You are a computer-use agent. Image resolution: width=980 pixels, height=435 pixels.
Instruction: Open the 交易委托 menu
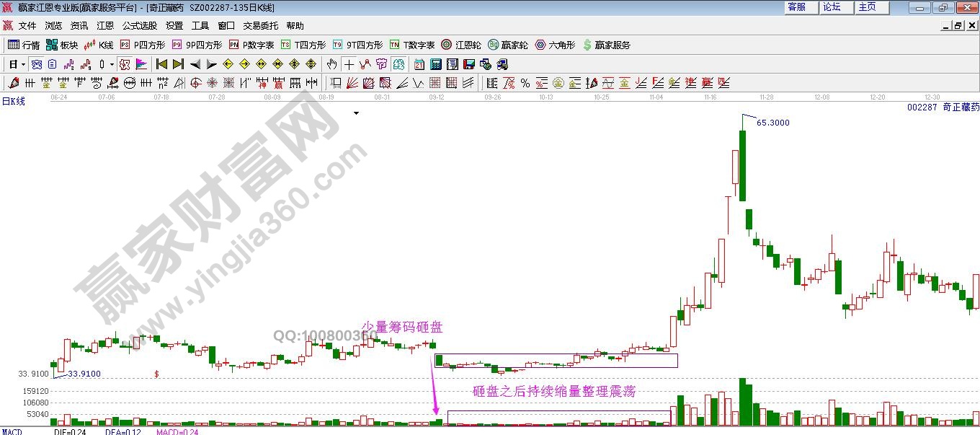[x=260, y=25]
